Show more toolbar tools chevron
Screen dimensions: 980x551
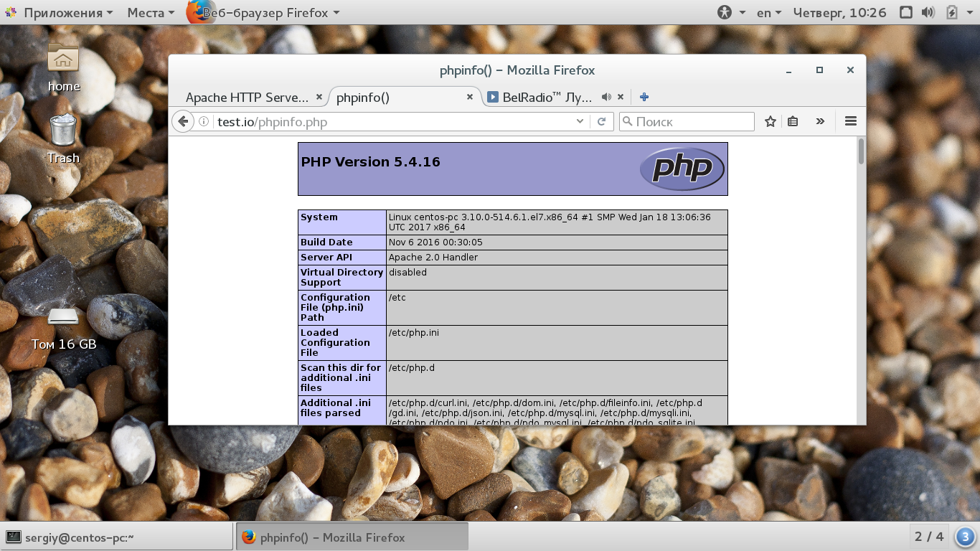point(820,122)
